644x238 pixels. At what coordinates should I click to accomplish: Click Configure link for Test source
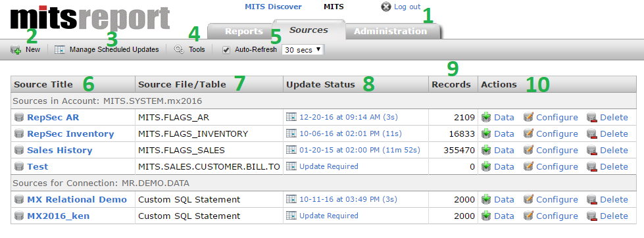(557, 166)
